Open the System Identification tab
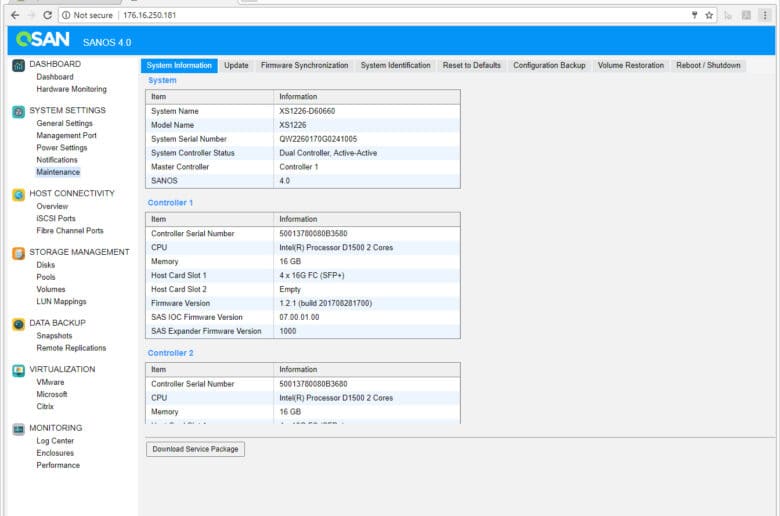The height and width of the screenshot is (516, 780). point(395,65)
